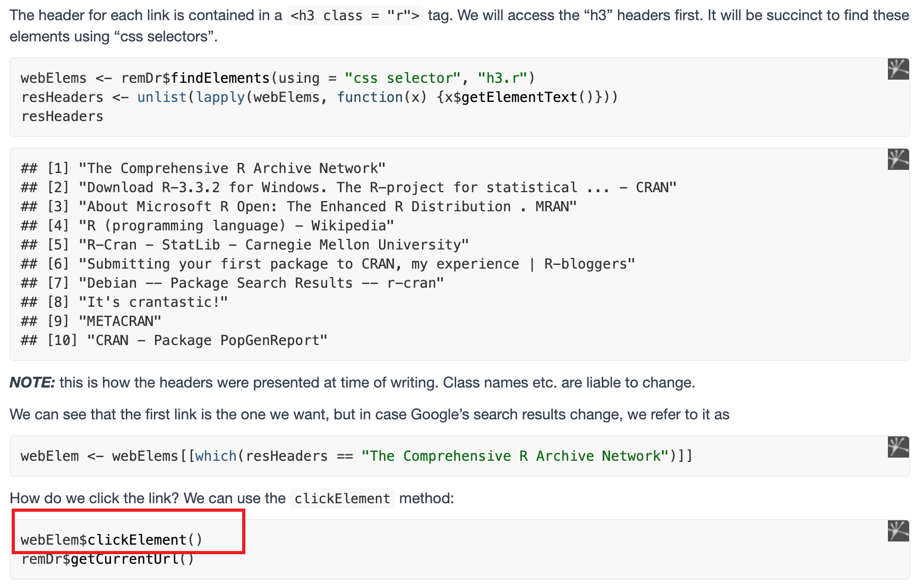Click the icon on the webElem which() code block
This screenshot has width=924, height=585.
click(x=898, y=447)
